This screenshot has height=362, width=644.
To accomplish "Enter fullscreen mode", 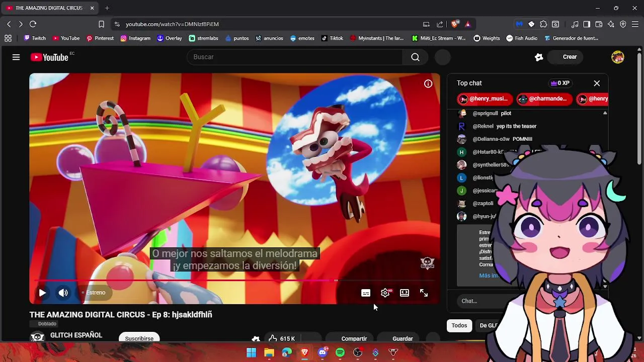I will (424, 293).
